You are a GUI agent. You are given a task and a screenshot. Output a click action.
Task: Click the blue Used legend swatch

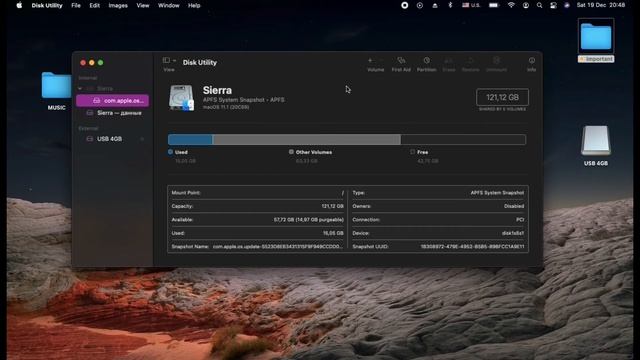coord(170,151)
